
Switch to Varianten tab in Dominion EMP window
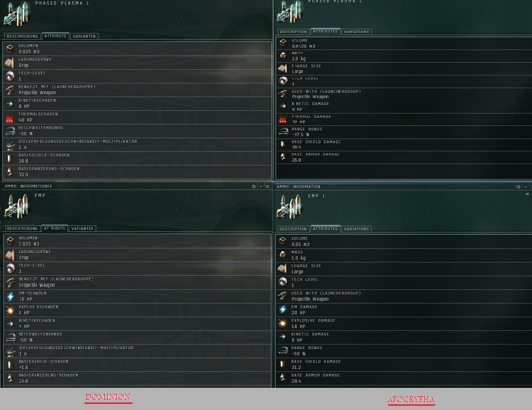click(82, 229)
